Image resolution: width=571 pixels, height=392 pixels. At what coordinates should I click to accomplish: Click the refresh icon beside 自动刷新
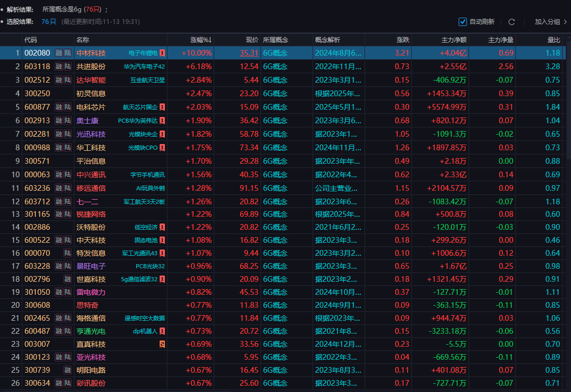[x=512, y=22]
